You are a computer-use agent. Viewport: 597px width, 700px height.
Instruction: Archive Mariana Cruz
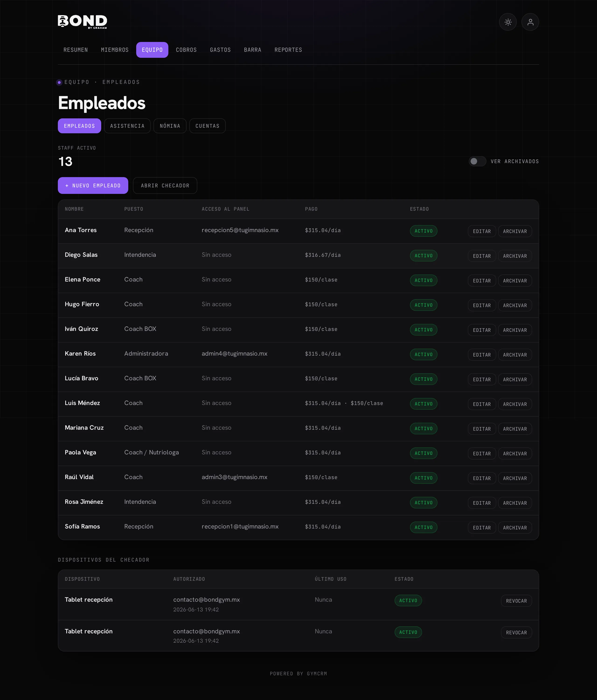(515, 428)
